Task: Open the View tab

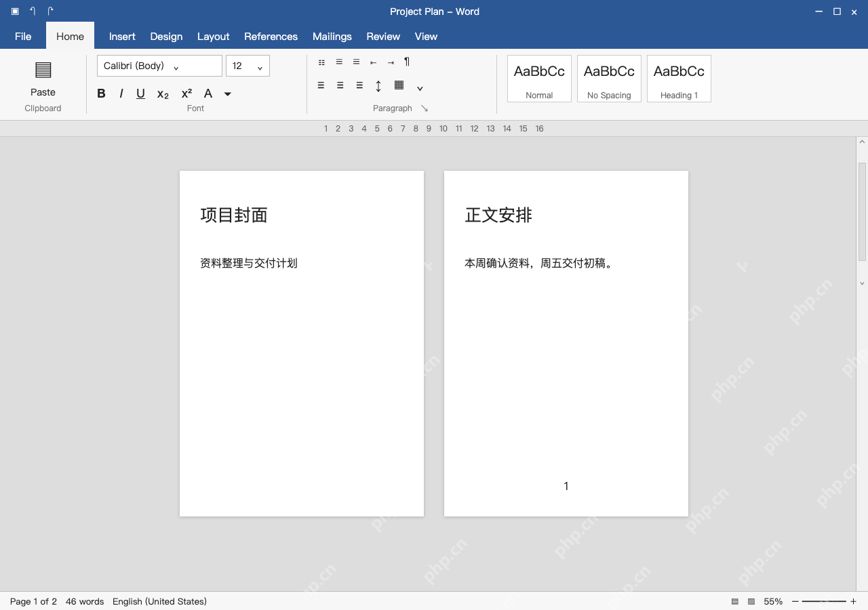Action: [426, 37]
